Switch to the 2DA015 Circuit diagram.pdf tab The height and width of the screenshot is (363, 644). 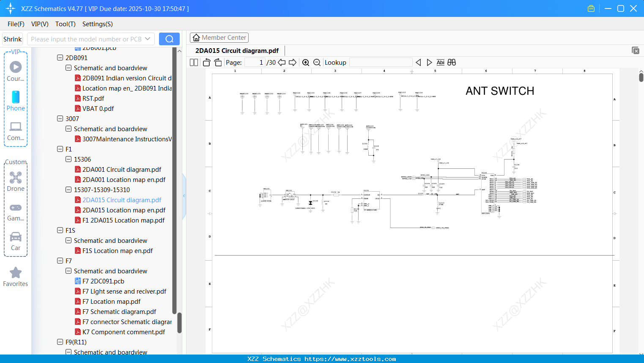pyautogui.click(x=236, y=50)
